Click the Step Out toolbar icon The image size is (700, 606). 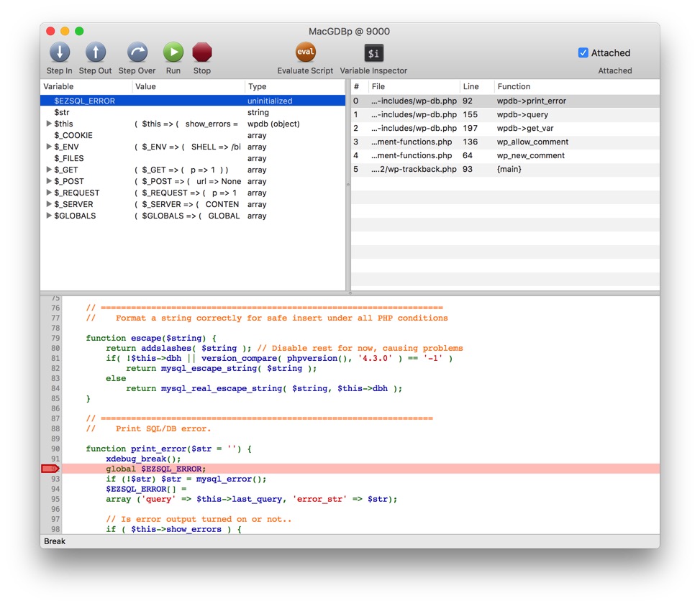point(95,52)
